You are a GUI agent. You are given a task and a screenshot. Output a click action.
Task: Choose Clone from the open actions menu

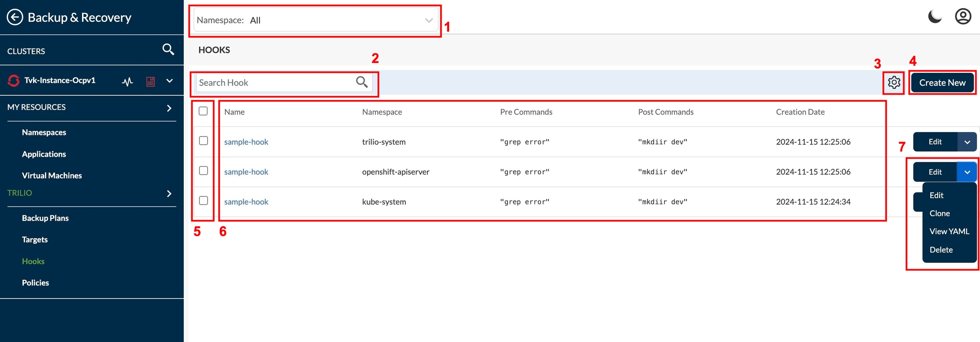click(x=939, y=213)
